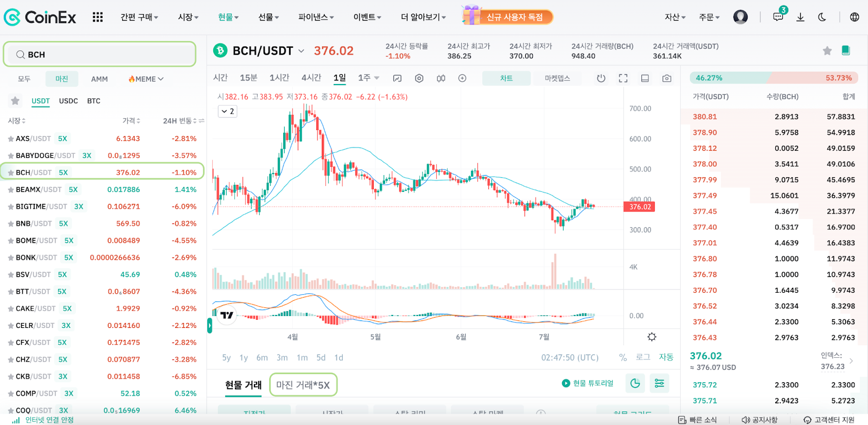Screen dimensions: 868x425
Task: Toggle log scale 로그 on chart
Action: coord(643,357)
